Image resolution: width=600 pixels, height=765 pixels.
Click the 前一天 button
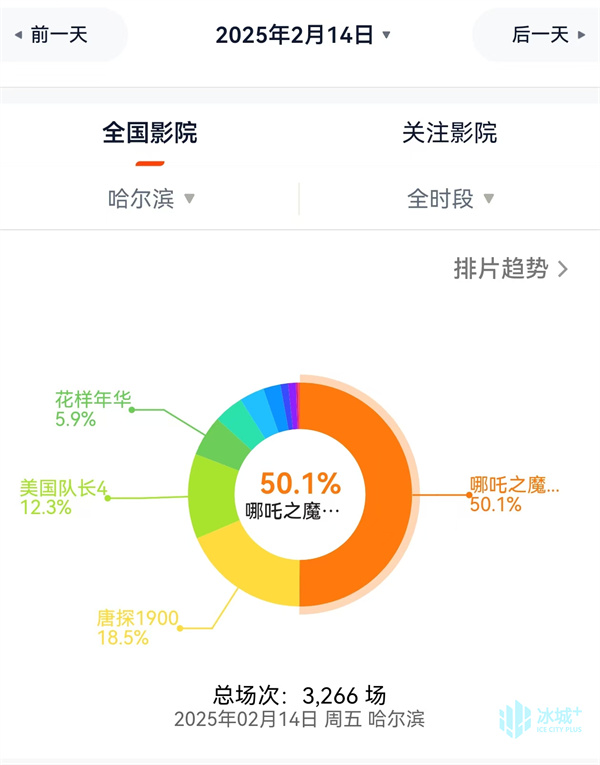pyautogui.click(x=59, y=35)
